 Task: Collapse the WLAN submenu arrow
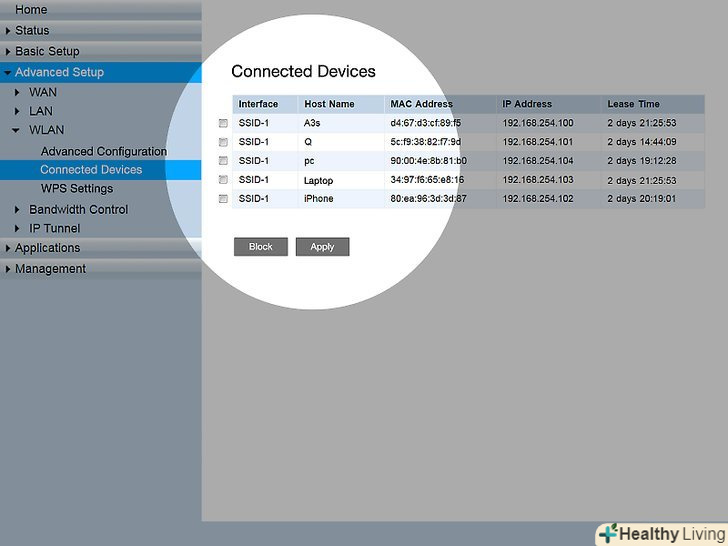click(x=16, y=130)
